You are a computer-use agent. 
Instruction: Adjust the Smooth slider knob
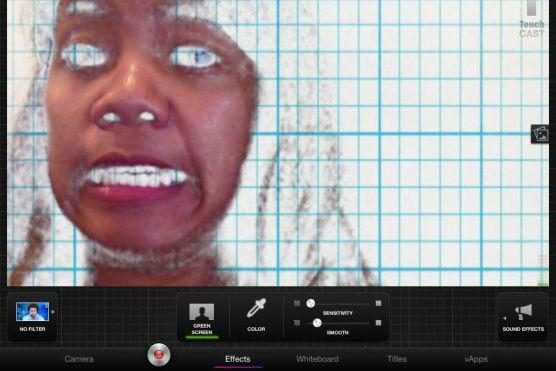(x=317, y=323)
